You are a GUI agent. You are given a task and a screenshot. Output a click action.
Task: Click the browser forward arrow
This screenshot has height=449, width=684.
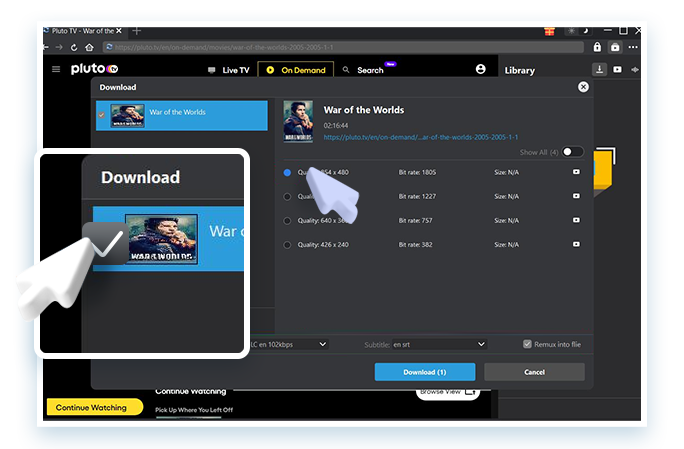(59, 47)
